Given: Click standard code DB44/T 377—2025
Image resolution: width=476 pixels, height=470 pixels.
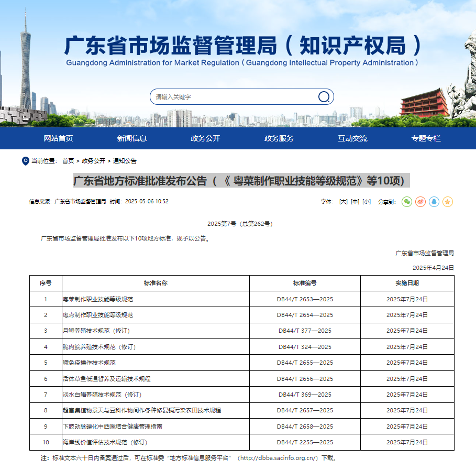Looking at the screenshot, I should [x=305, y=331].
